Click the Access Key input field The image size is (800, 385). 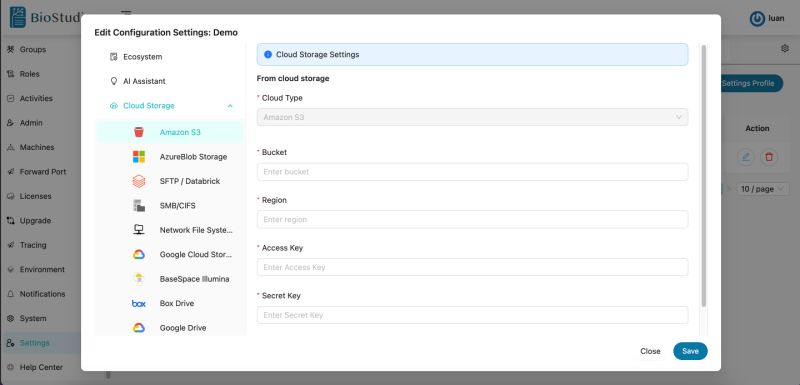[x=472, y=267]
